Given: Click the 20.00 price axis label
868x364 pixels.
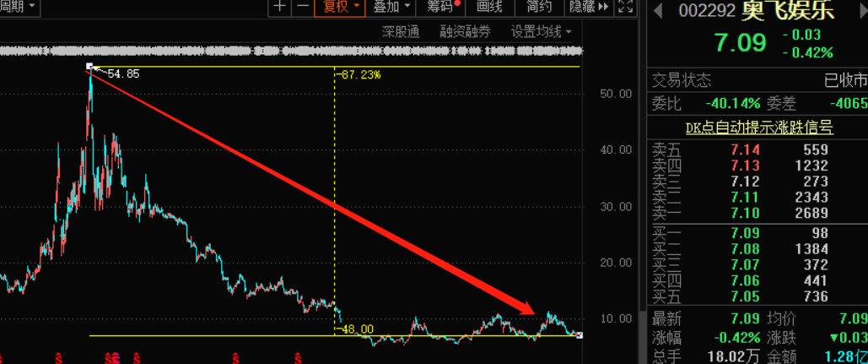Looking at the screenshot, I should (x=616, y=263).
